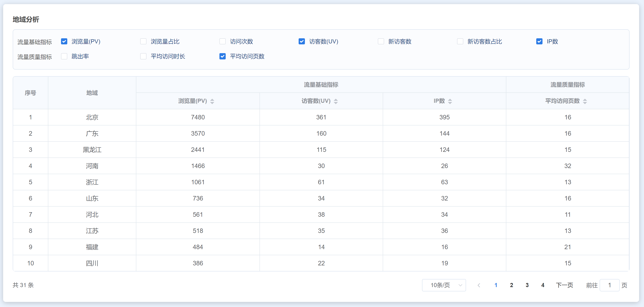Uncheck the IP数 checkbox
The image size is (644, 307).
(x=539, y=41)
